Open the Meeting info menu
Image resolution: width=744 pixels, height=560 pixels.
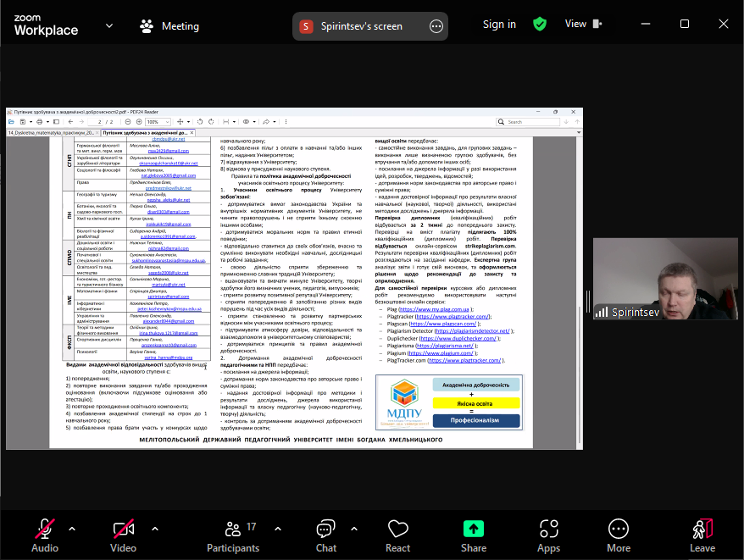coord(169,26)
